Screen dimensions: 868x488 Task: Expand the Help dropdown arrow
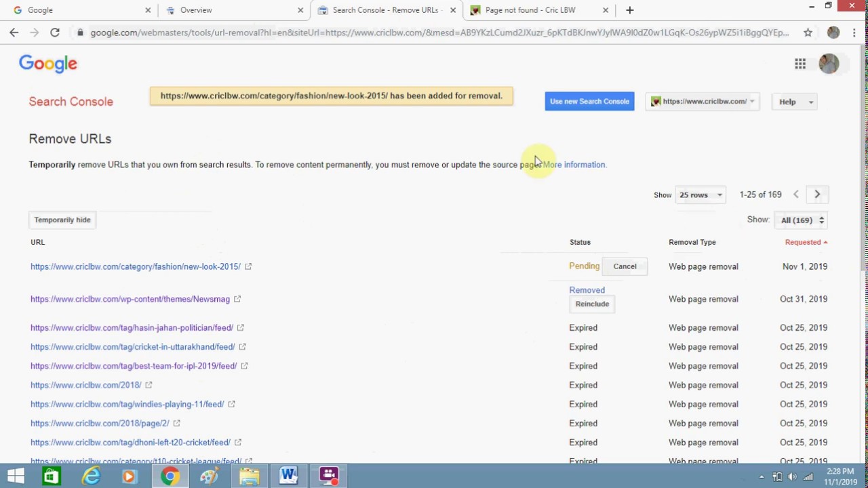(811, 102)
